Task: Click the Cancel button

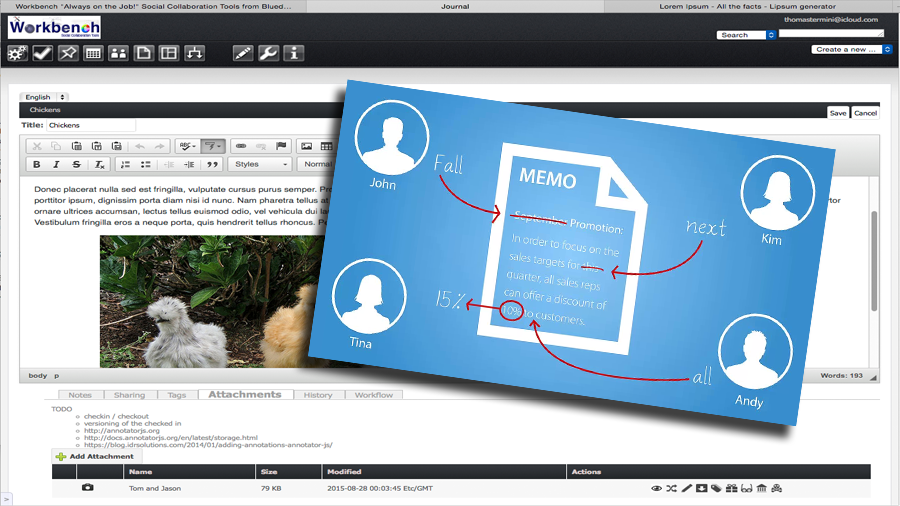Action: point(866,113)
